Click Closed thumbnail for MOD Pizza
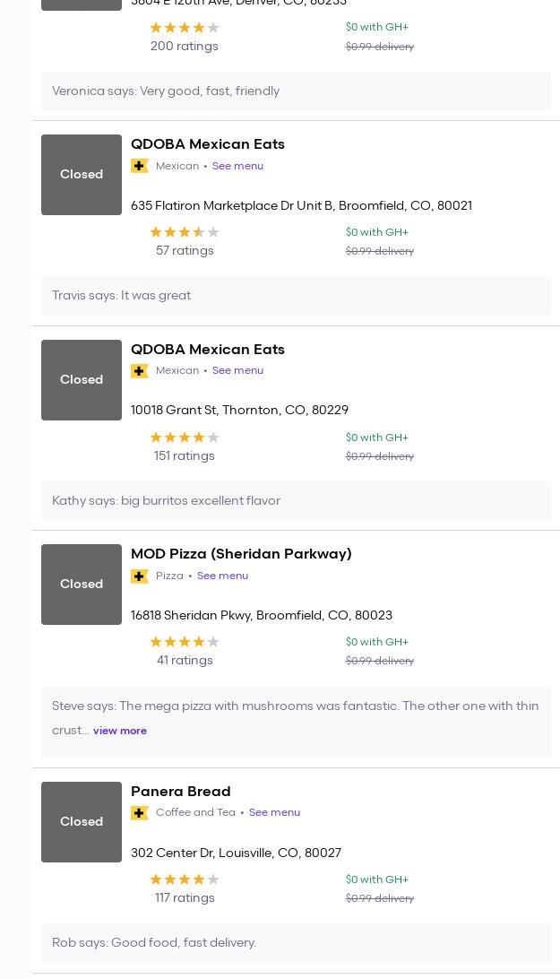Viewport: 560px width, 979px height. click(82, 585)
